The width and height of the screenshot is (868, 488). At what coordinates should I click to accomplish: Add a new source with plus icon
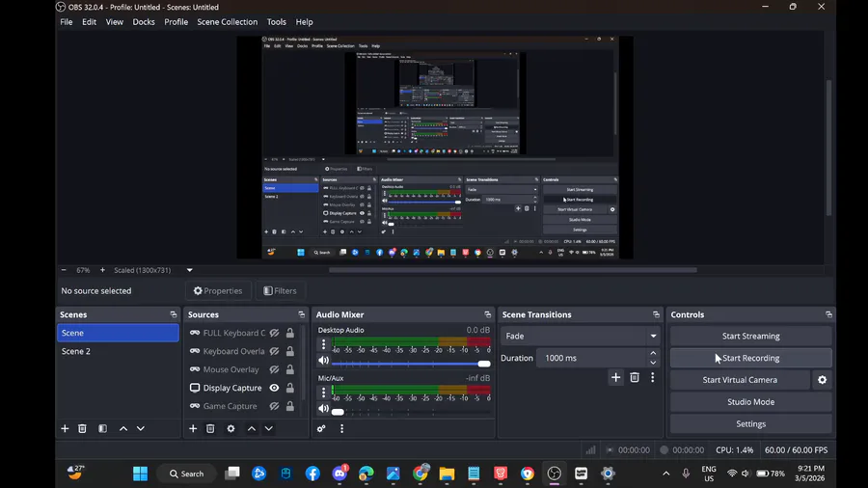point(193,428)
